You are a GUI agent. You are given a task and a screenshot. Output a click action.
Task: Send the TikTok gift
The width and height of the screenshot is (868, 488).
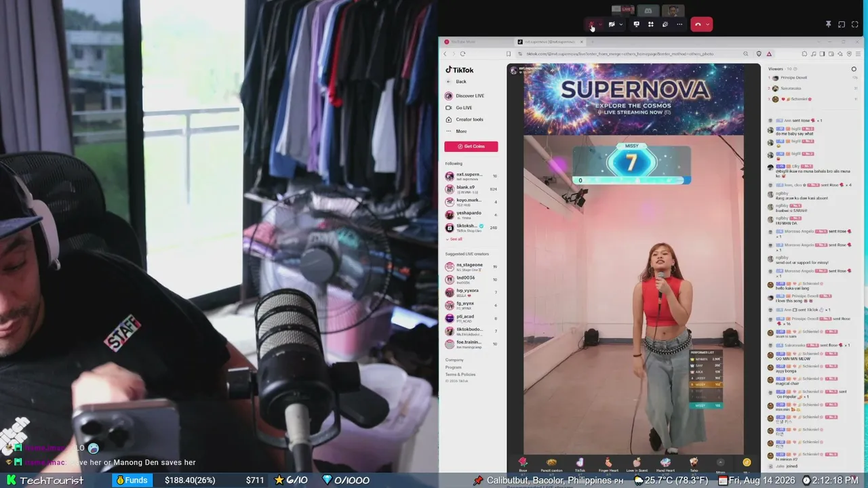coord(580,464)
